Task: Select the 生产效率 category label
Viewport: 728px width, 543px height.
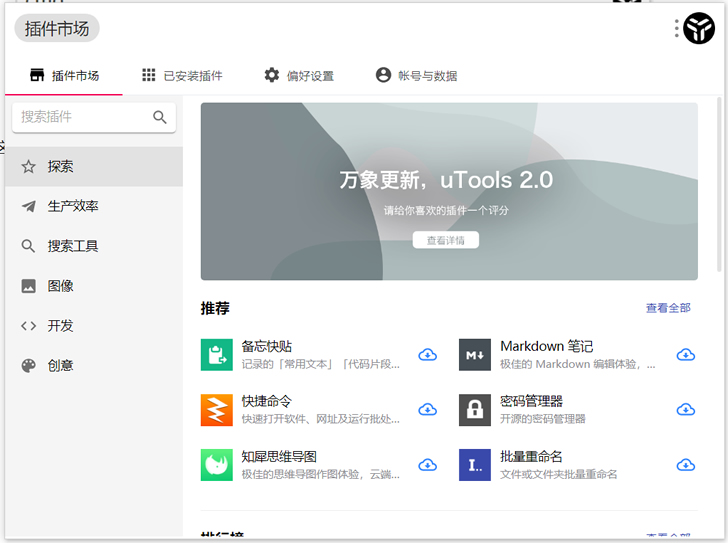Action: (73, 207)
